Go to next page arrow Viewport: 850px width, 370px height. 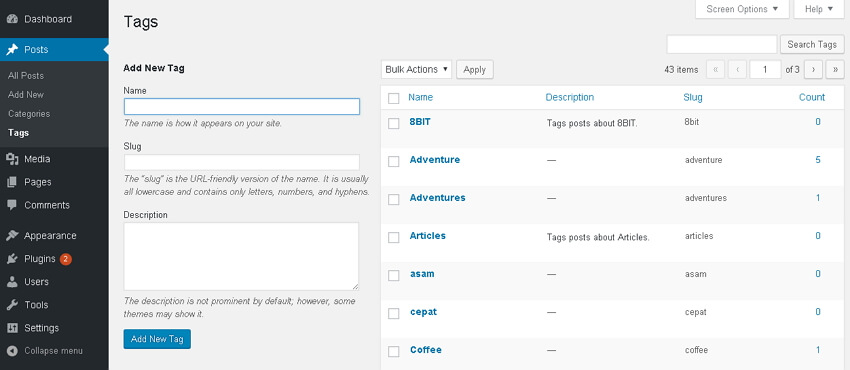(813, 69)
